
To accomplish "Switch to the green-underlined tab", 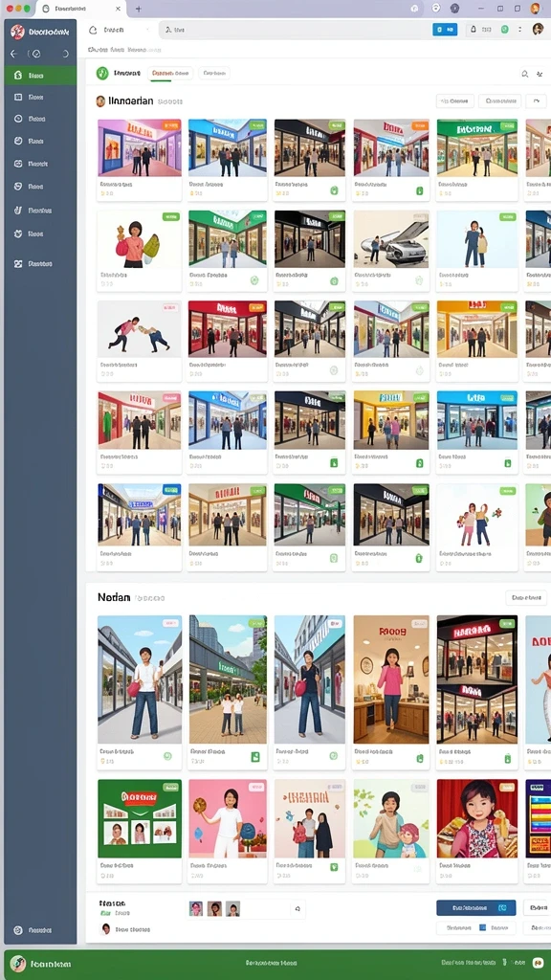I will 170,73.
